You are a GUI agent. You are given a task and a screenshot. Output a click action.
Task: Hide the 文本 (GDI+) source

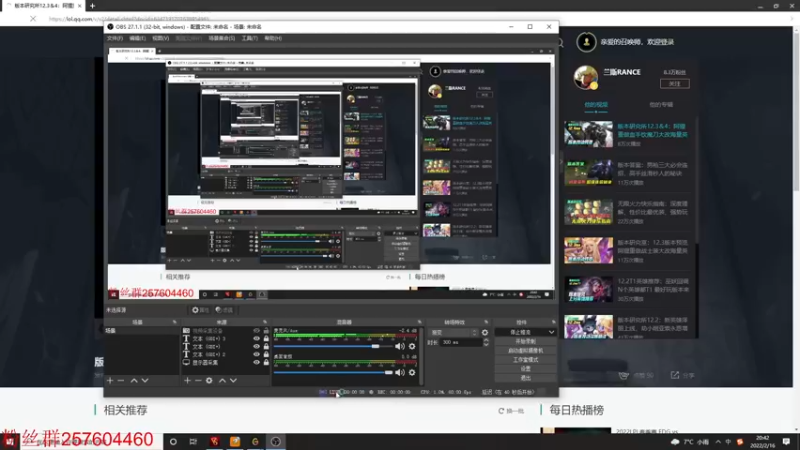257,346
